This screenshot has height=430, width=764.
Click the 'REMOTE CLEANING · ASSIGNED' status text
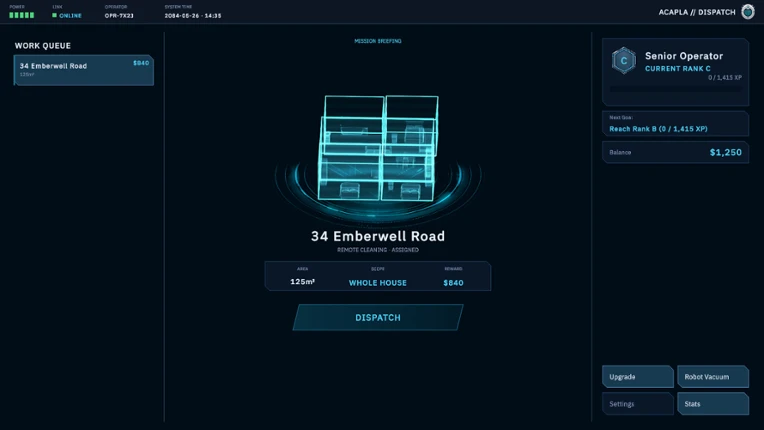[x=378, y=250]
